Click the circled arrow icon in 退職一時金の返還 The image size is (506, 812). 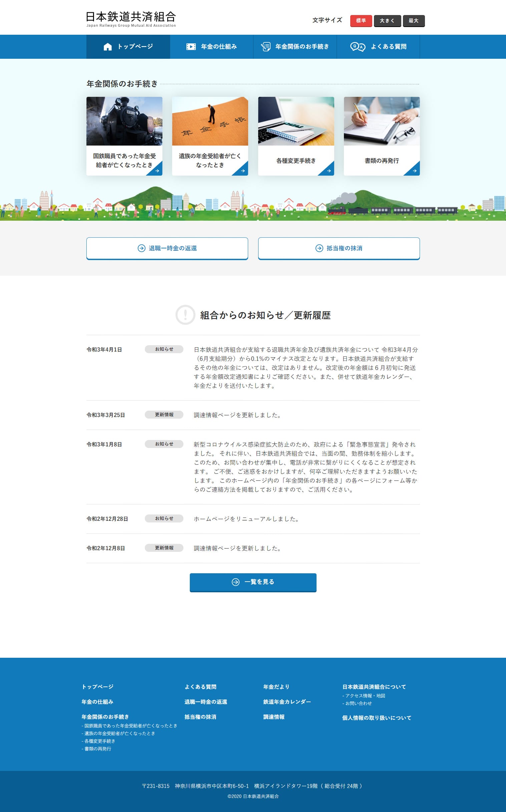pyautogui.click(x=141, y=248)
